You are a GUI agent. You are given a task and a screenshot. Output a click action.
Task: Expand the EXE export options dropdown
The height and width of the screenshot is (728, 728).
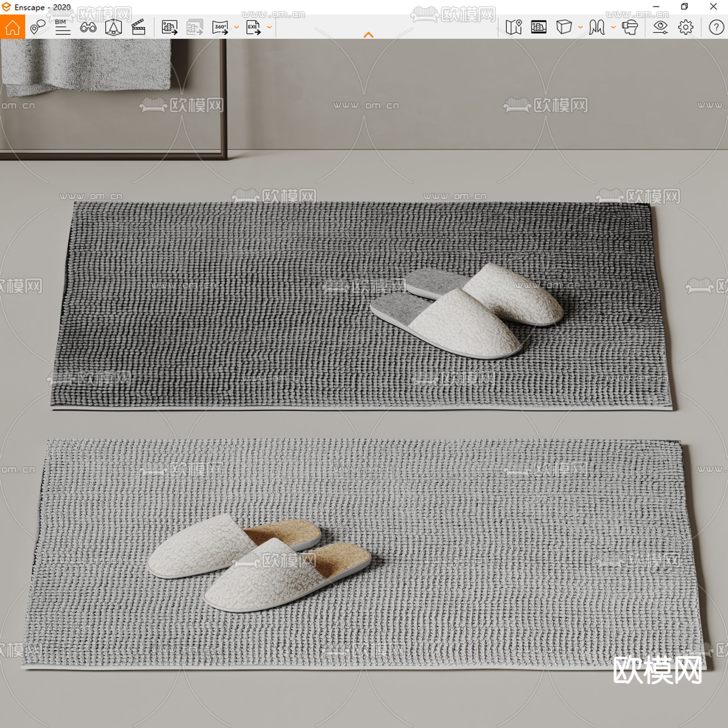(x=269, y=28)
